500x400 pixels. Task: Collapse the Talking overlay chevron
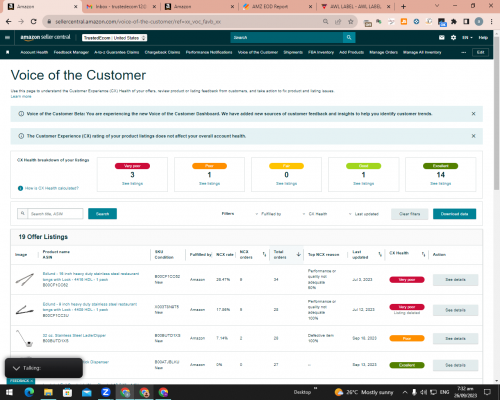[16, 368]
